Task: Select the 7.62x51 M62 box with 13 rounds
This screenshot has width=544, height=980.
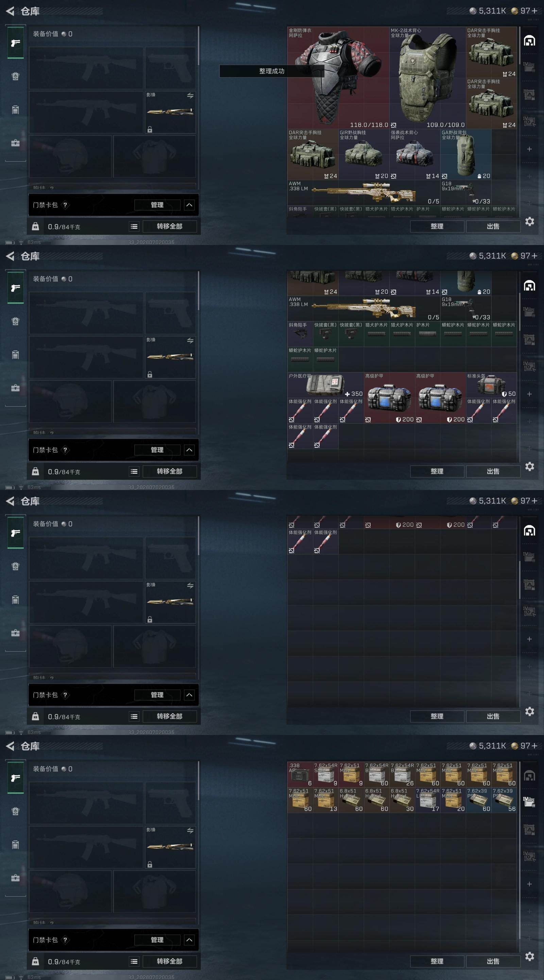Action: coord(326,800)
